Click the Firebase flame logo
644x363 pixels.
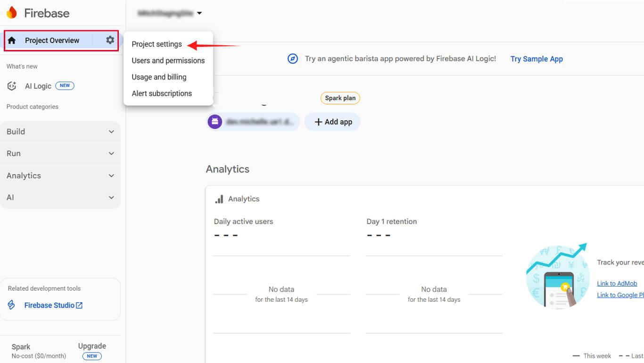pos(12,13)
